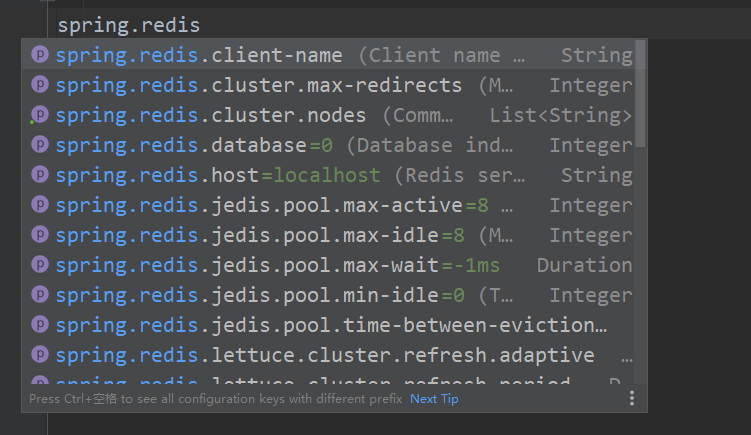
Task: Select spring.redis.jedis.pool.max-wait=-1ms entry
Action: click(x=329, y=265)
